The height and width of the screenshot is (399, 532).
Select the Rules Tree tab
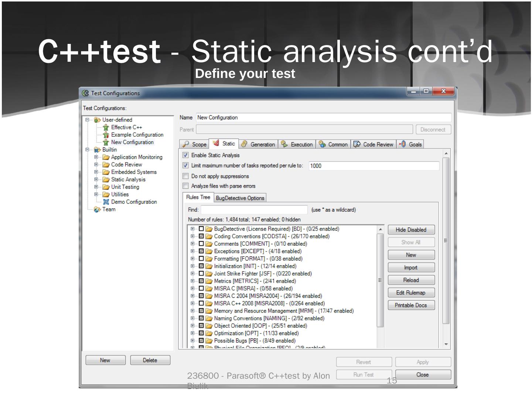click(198, 197)
